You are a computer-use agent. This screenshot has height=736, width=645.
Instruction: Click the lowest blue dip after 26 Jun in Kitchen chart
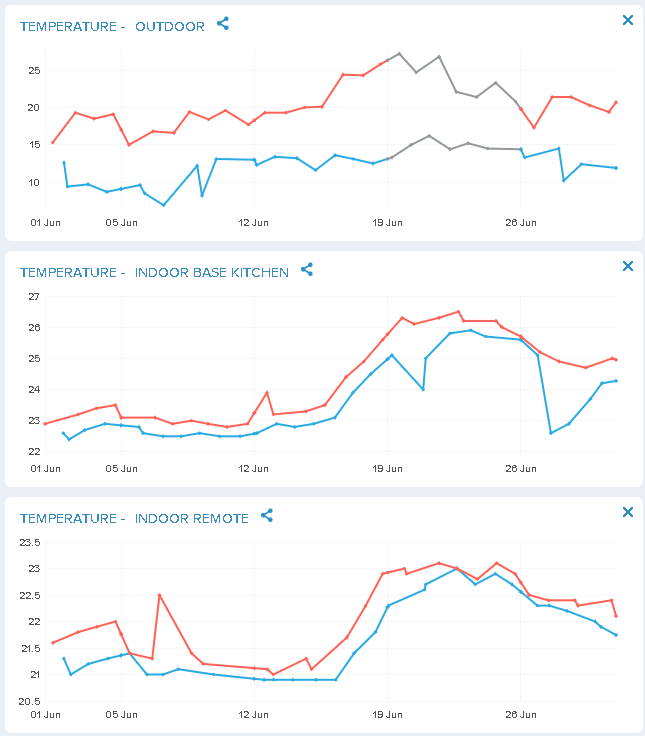coord(551,433)
